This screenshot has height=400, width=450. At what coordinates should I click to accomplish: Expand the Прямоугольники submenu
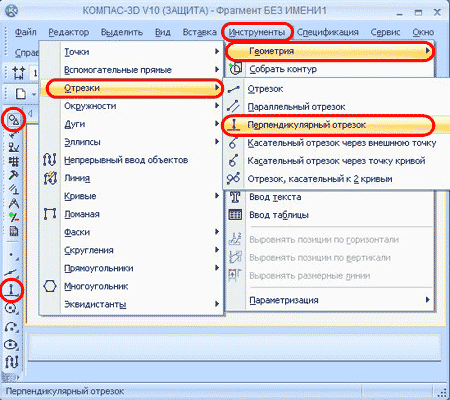coord(131,268)
